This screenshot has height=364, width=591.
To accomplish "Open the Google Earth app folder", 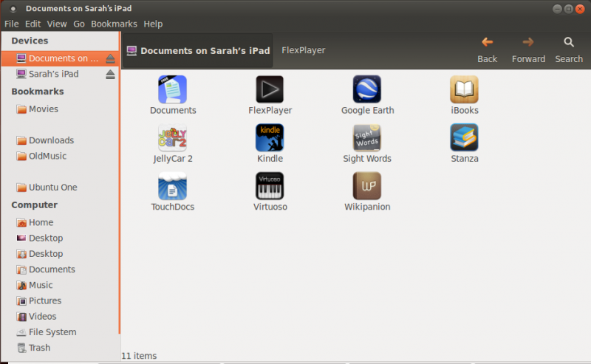I will tap(367, 89).
